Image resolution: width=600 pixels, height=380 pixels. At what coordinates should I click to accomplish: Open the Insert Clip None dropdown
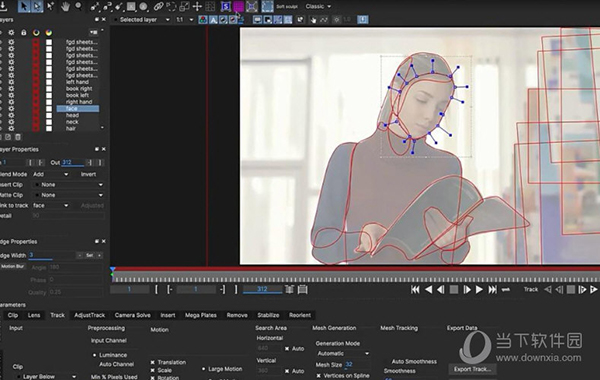pos(68,184)
